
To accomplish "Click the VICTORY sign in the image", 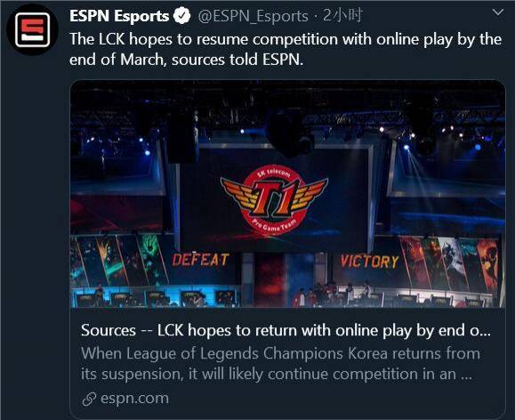I will click(x=370, y=262).
